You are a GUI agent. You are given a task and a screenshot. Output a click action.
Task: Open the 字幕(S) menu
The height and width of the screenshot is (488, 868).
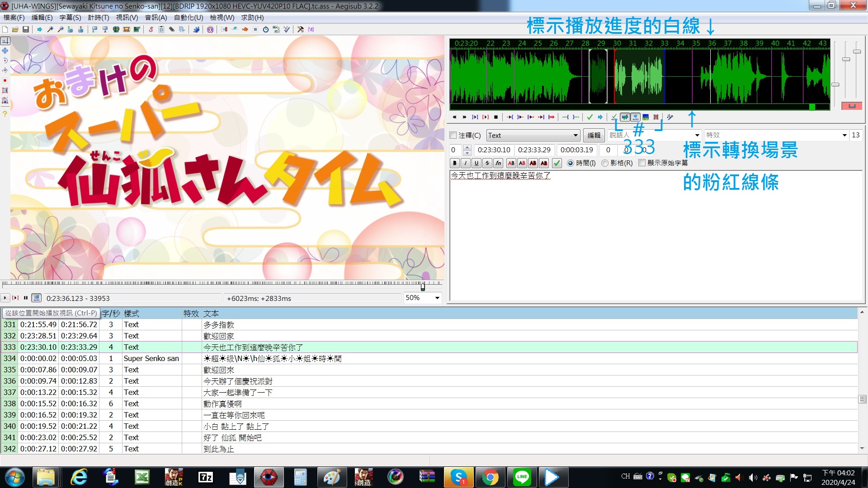click(70, 18)
